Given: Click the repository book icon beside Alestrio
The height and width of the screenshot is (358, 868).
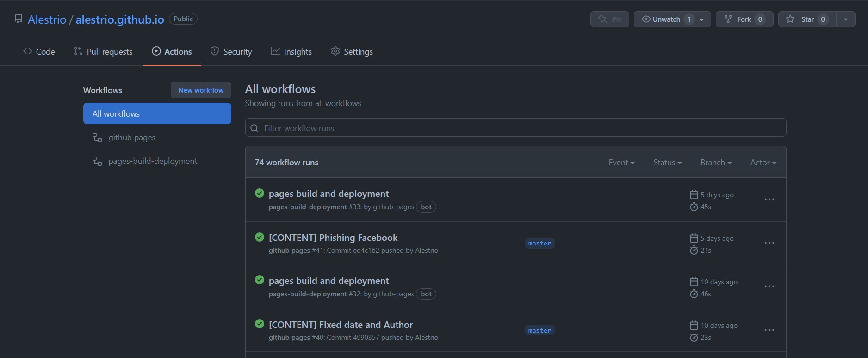Looking at the screenshot, I should pos(19,19).
